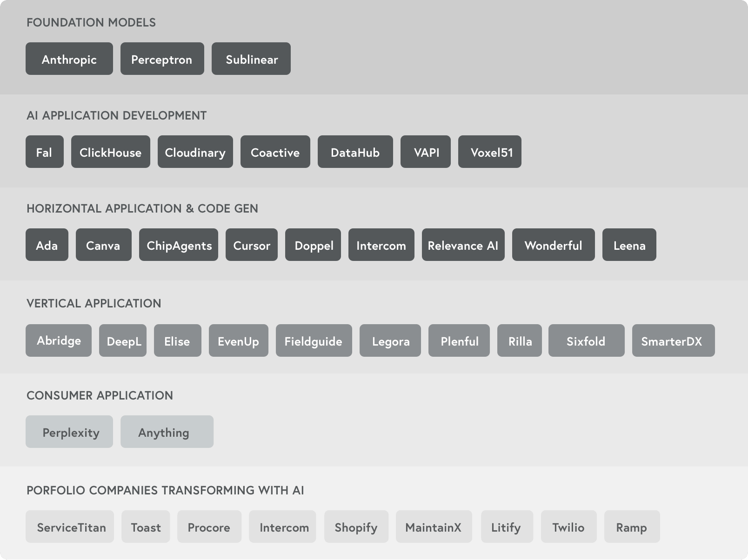
Task: Click the Doppel chip
Action: tap(313, 245)
